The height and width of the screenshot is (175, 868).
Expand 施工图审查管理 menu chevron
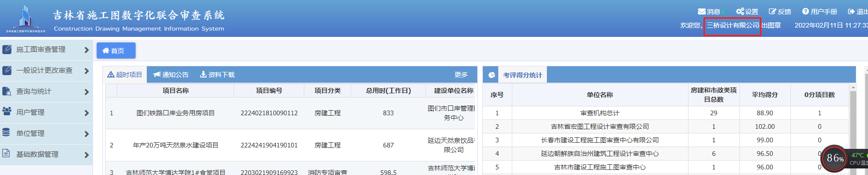[86, 50]
